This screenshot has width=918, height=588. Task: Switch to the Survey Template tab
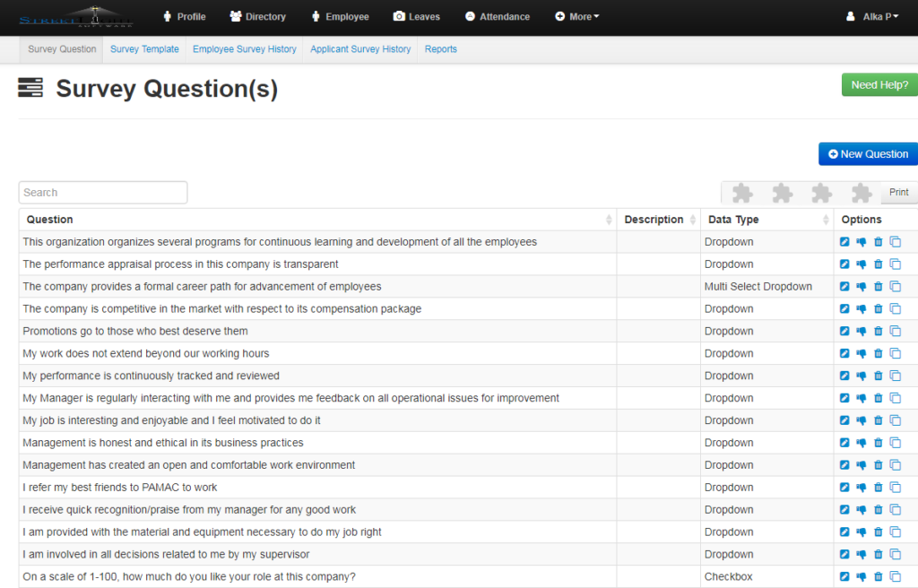144,48
